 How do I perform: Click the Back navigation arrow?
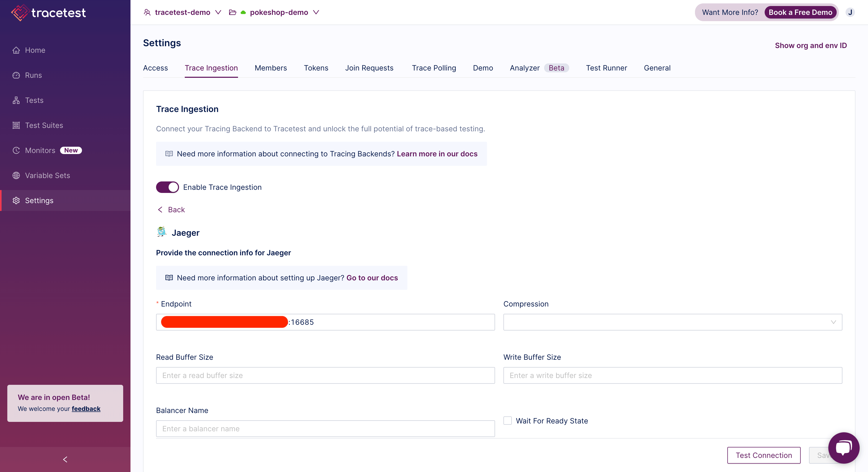click(160, 209)
